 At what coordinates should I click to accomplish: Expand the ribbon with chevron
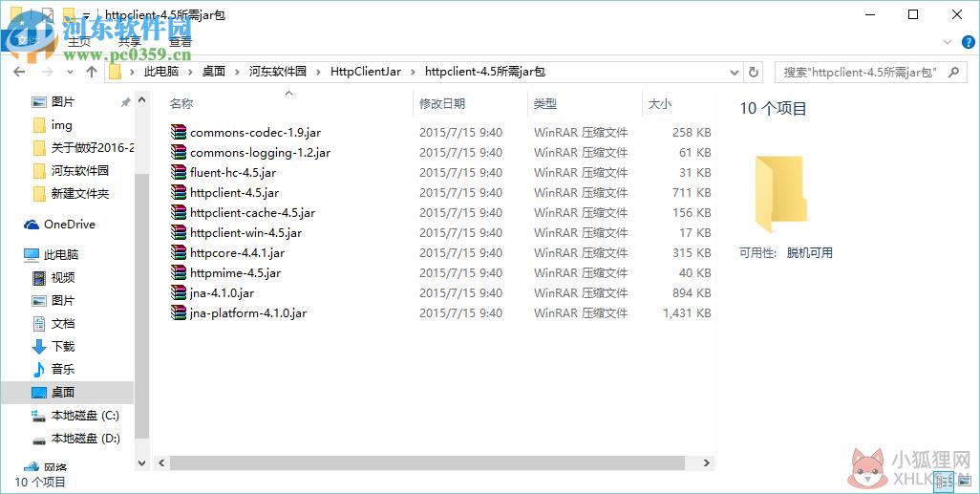pyautogui.click(x=948, y=42)
